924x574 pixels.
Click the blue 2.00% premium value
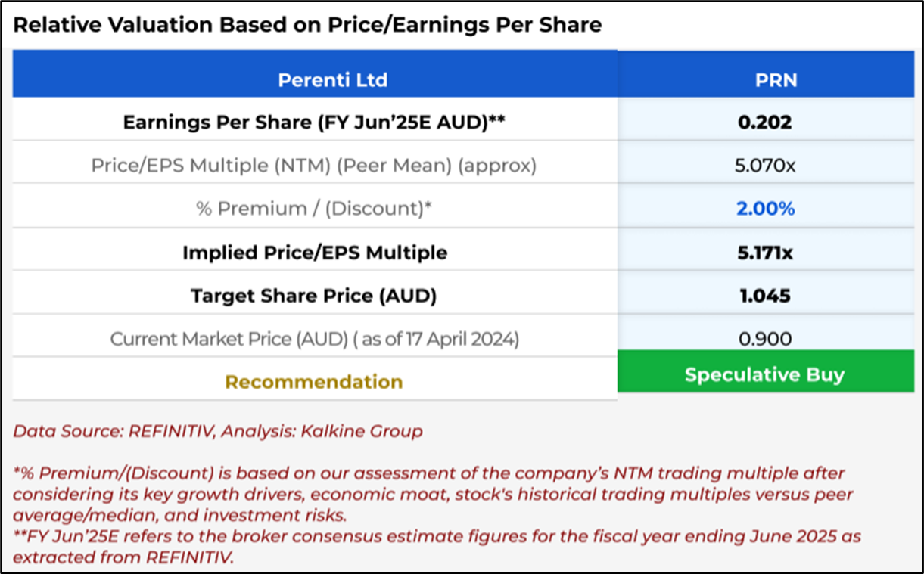[x=765, y=209]
